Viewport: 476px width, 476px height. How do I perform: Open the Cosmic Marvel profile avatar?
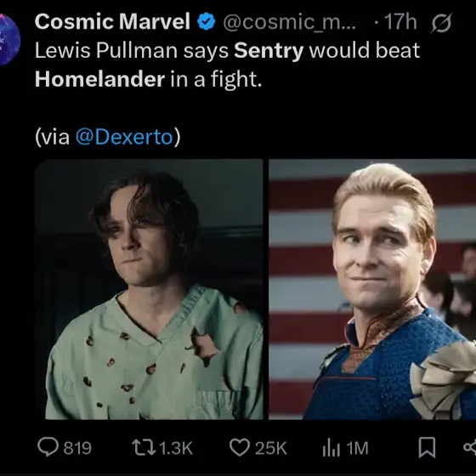point(9,40)
